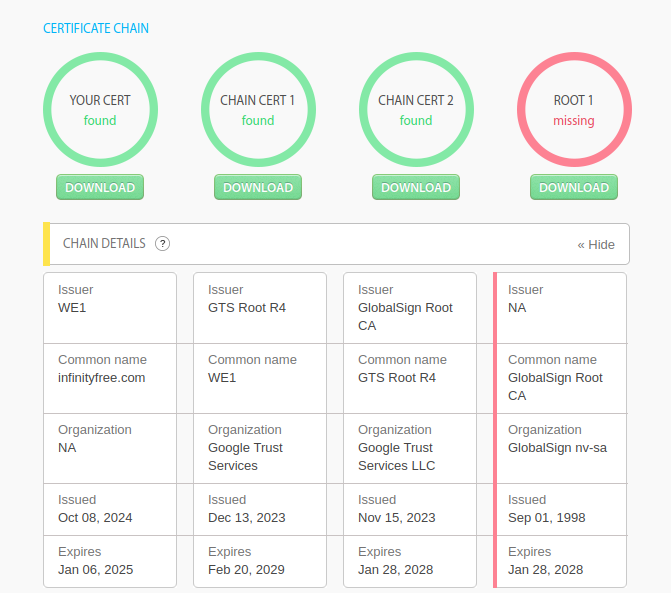Click the CHAIN DETAILS header label
Viewport: 671px width, 593px height.
104,244
